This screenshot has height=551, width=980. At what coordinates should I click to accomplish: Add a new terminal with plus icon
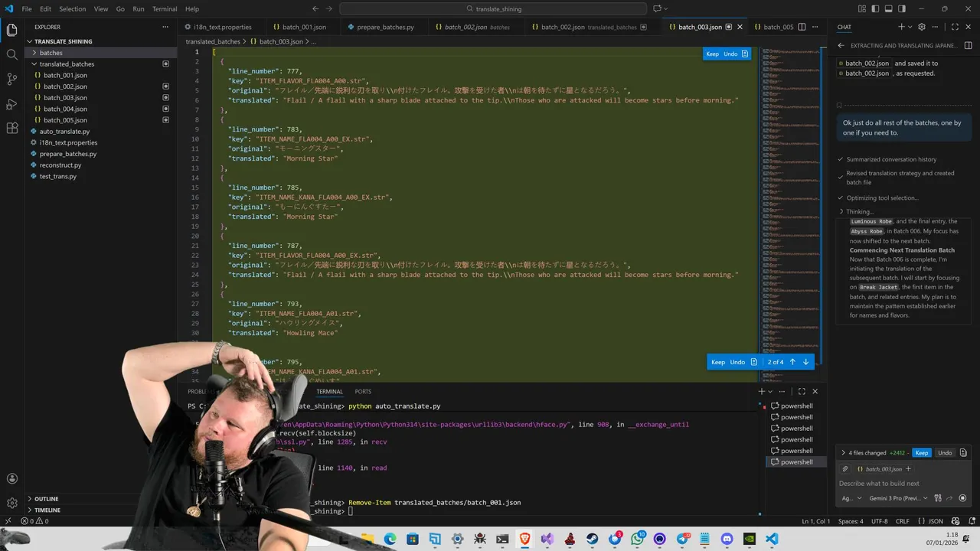click(762, 391)
